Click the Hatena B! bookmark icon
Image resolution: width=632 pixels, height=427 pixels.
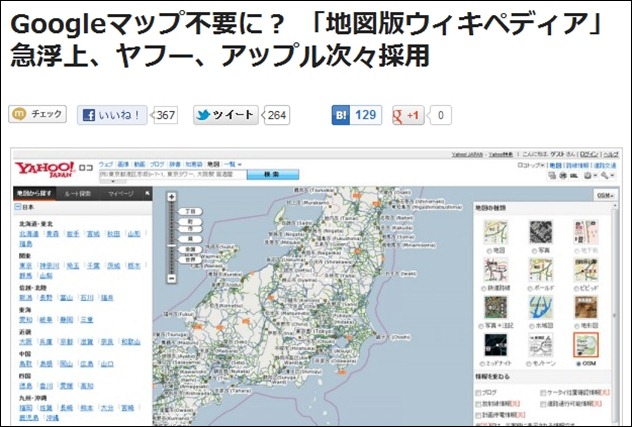[x=342, y=115]
